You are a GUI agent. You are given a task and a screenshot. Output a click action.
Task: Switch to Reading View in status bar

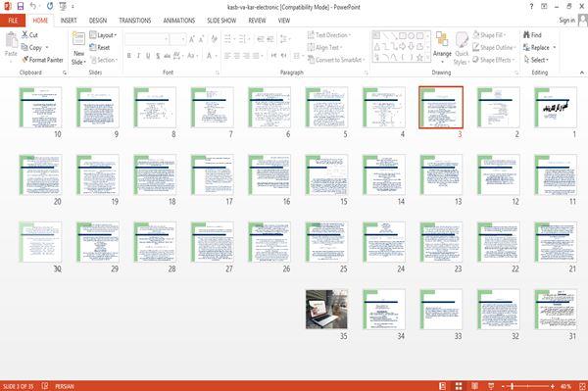pyautogui.click(x=474, y=386)
